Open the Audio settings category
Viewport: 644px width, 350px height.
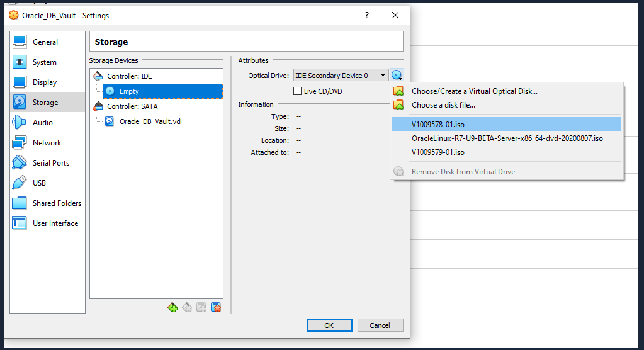[x=47, y=122]
